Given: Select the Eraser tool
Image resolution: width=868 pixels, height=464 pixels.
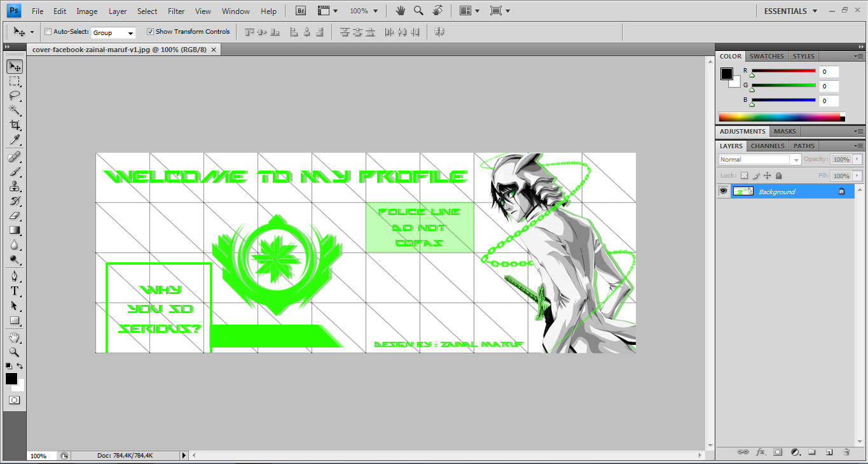Looking at the screenshot, I should [14, 215].
